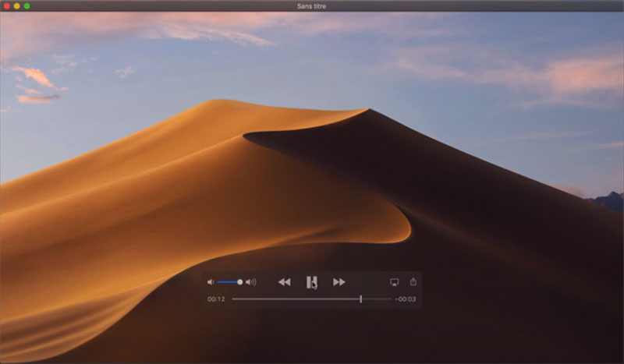Click the playhead on the timeline

[360, 299]
